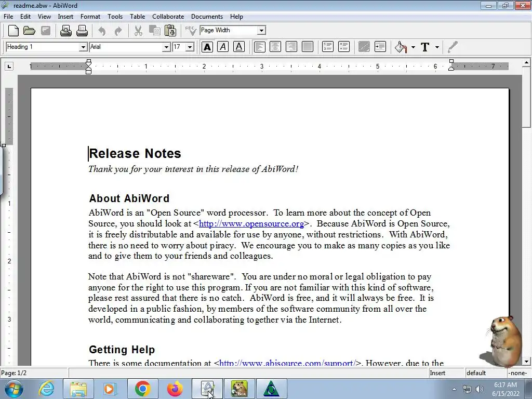Expand the Arial font dropdown
Screen dimensions: 532x399
[166, 47]
